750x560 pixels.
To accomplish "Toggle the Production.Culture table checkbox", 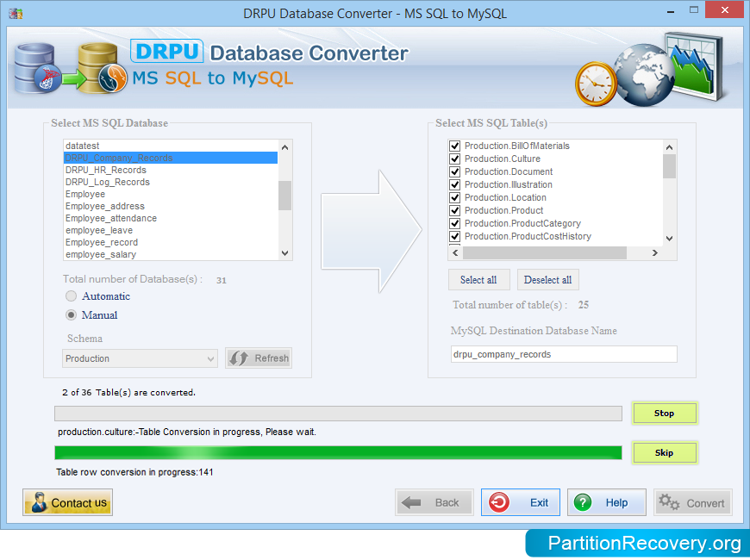I will (455, 159).
